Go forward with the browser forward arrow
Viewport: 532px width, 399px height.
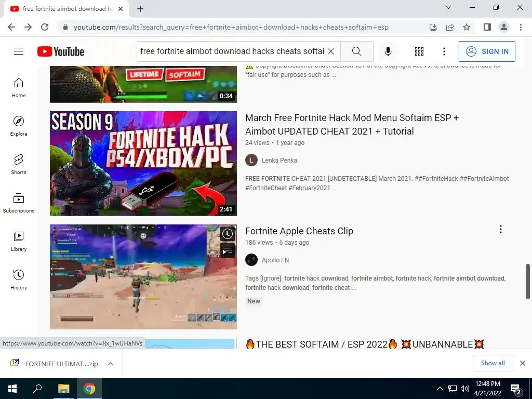click(28, 27)
